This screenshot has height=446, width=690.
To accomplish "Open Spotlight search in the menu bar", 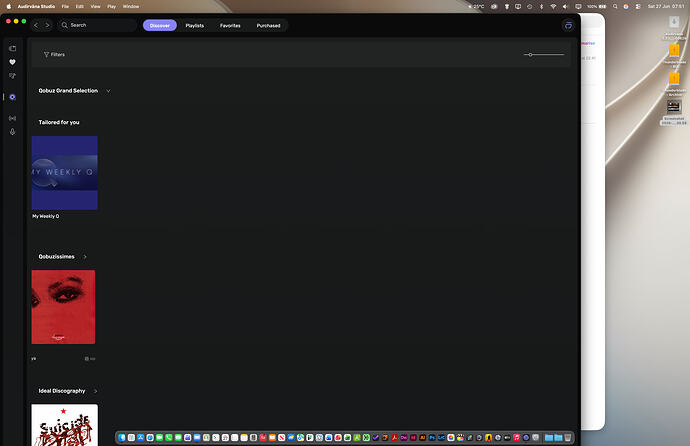I will click(615, 7).
